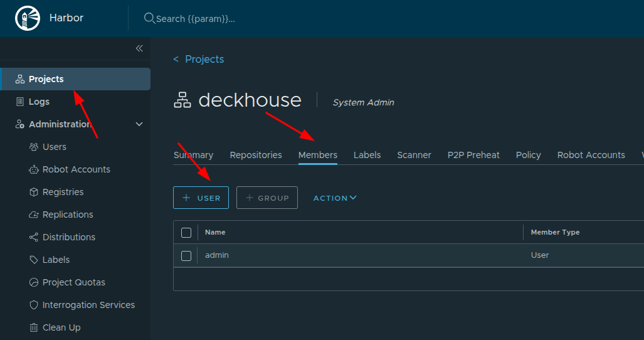Click the System Admin role label
Viewport: 644px width, 340px height.
364,103
